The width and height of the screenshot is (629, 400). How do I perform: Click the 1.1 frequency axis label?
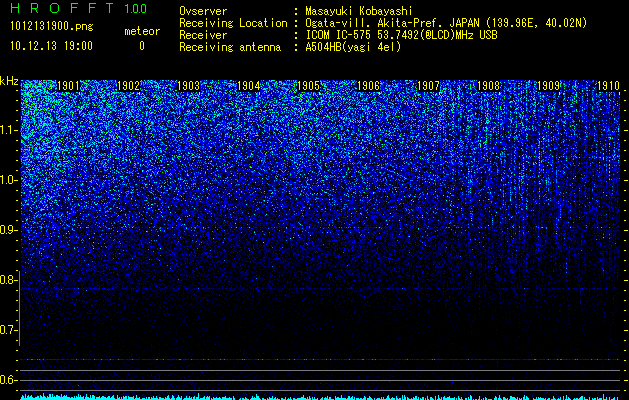coord(8,130)
